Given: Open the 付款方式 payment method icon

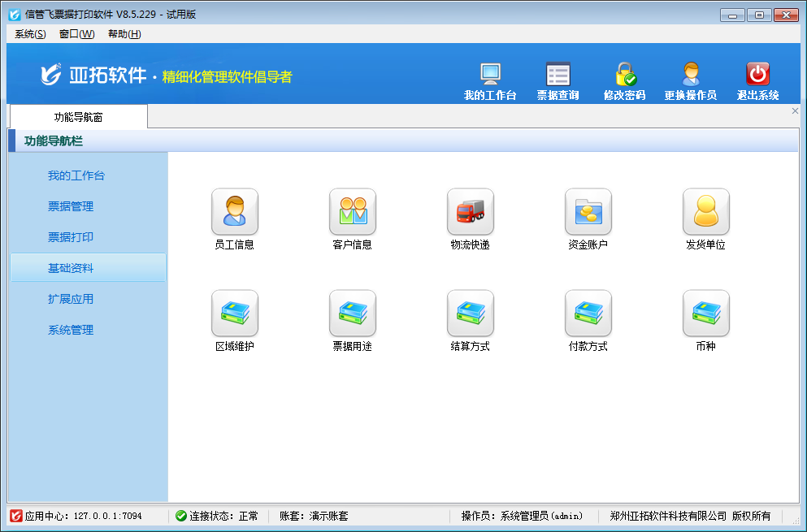Looking at the screenshot, I should pos(588,314).
